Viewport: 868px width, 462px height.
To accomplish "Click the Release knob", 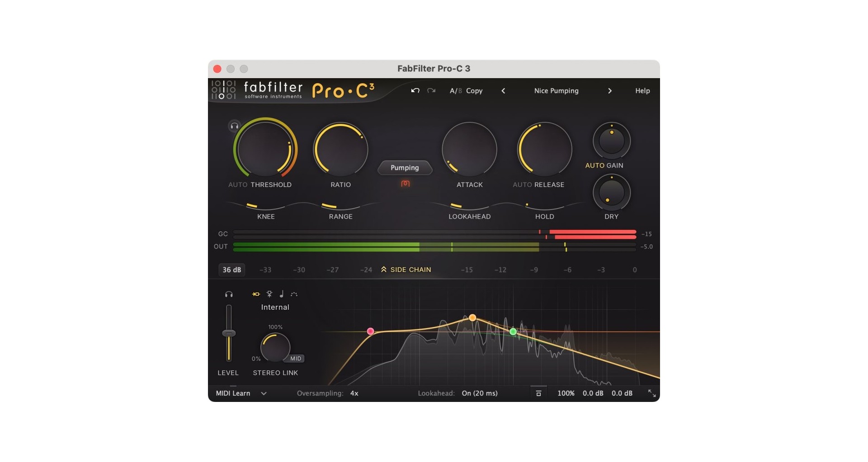I will tap(545, 149).
